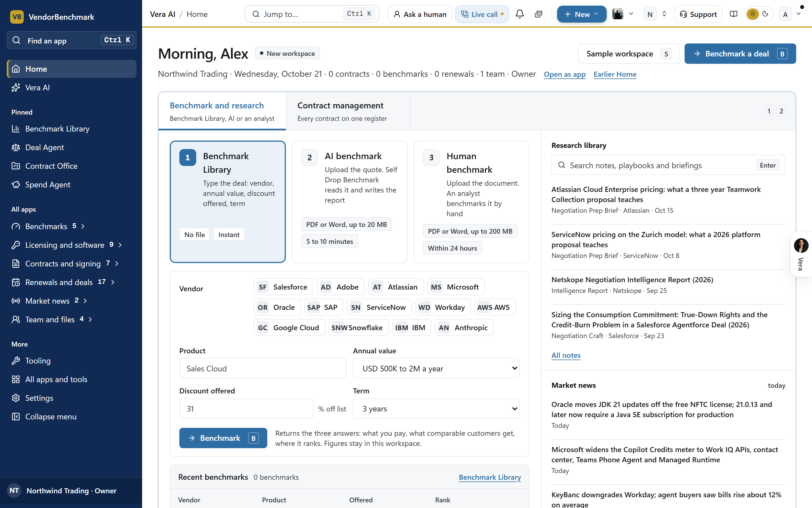The width and height of the screenshot is (812, 508).
Task: Open Spend Agent in sidebar
Action: click(x=71, y=185)
